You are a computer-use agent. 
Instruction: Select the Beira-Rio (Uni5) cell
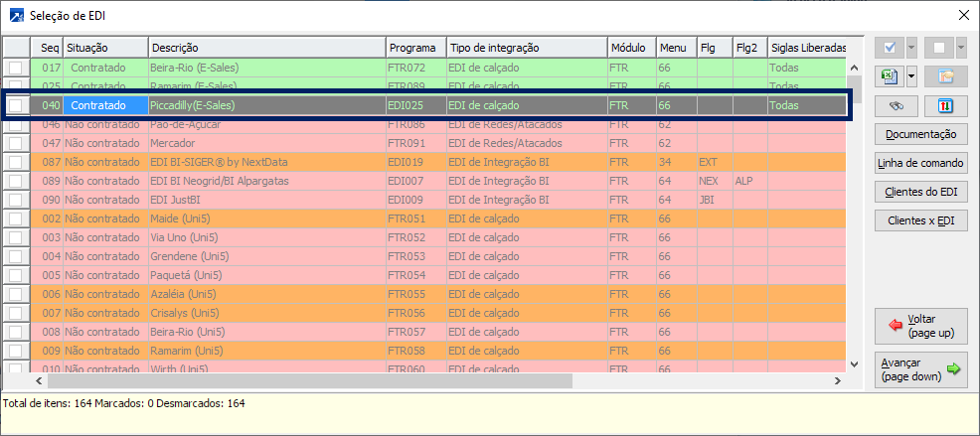pyautogui.click(x=267, y=332)
